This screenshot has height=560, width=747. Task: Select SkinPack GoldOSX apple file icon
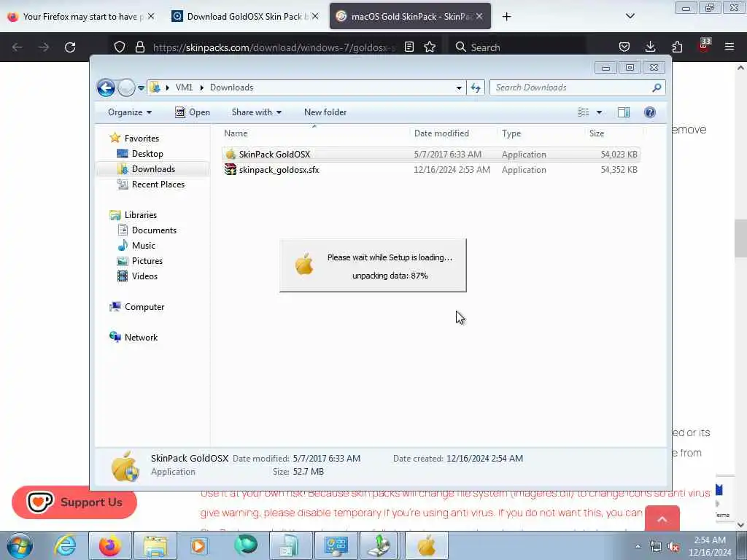click(231, 155)
